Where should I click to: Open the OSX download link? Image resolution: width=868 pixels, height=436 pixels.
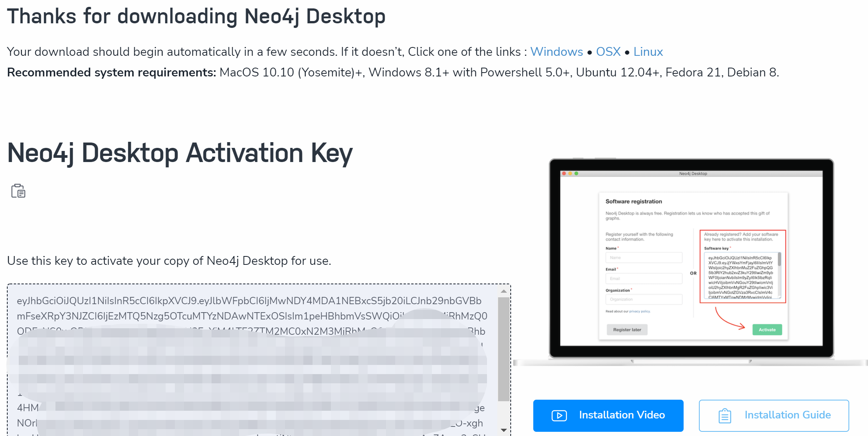608,51
